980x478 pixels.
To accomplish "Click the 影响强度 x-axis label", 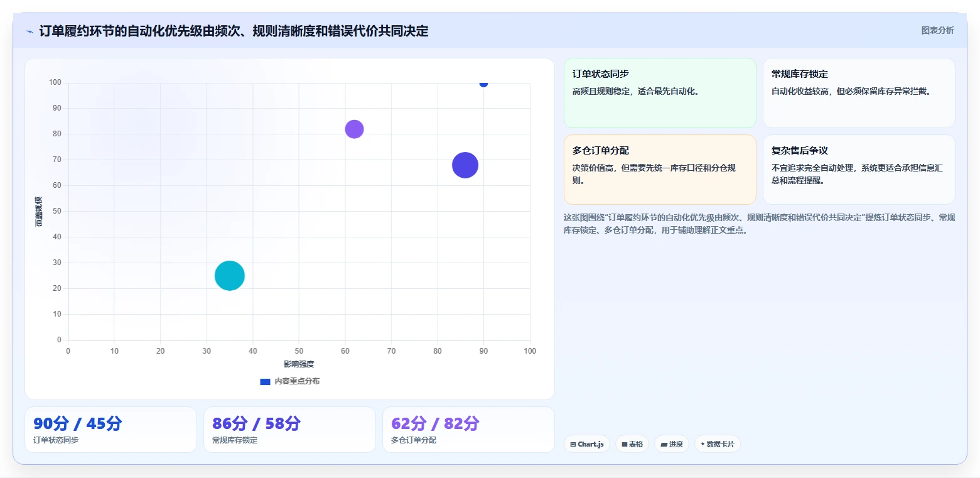I will click(299, 364).
